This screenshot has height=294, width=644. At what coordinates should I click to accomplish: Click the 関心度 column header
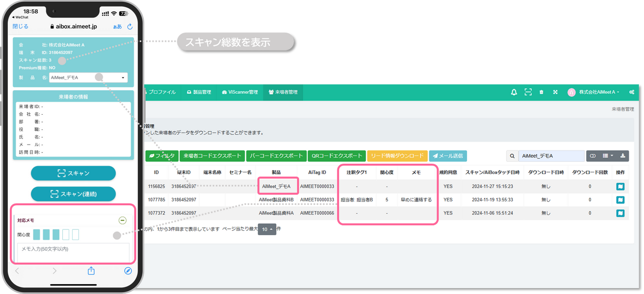click(x=386, y=172)
